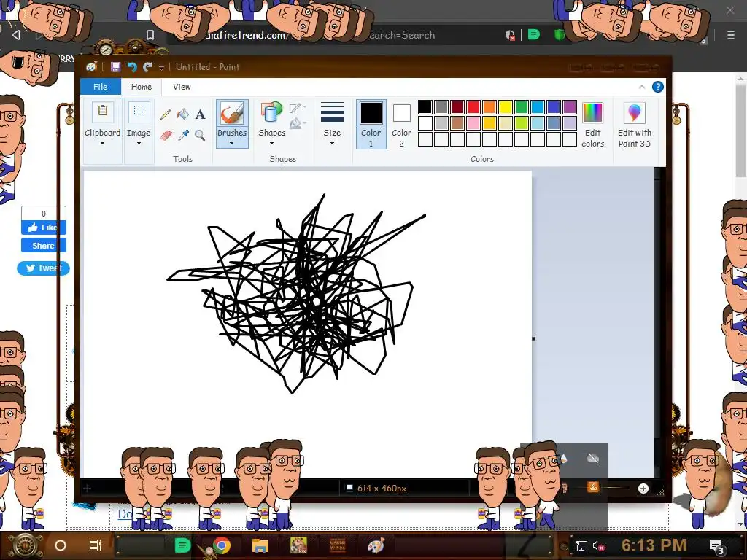
Task: Click the Undo arrow in Paint title bar
Action: (132, 67)
